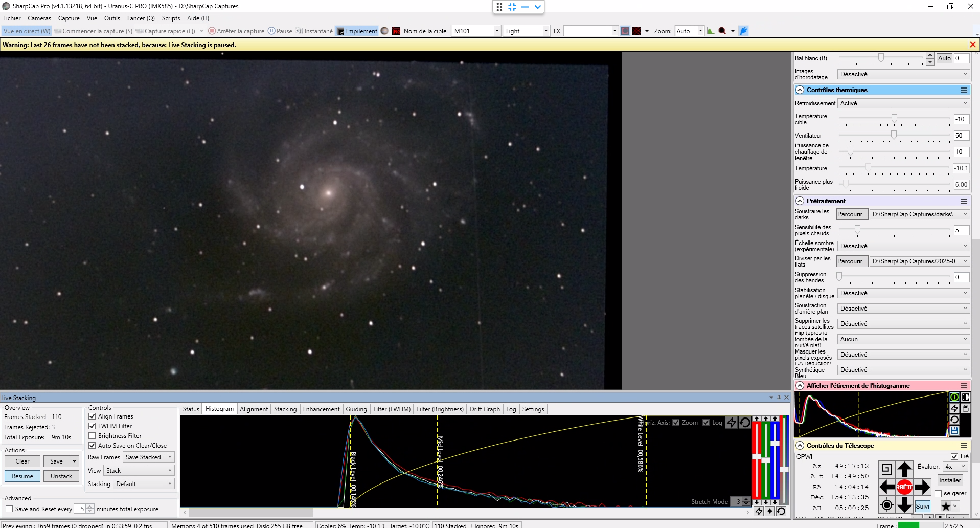The image size is (980, 528).
Task: Click the Installer button
Action: click(950, 480)
